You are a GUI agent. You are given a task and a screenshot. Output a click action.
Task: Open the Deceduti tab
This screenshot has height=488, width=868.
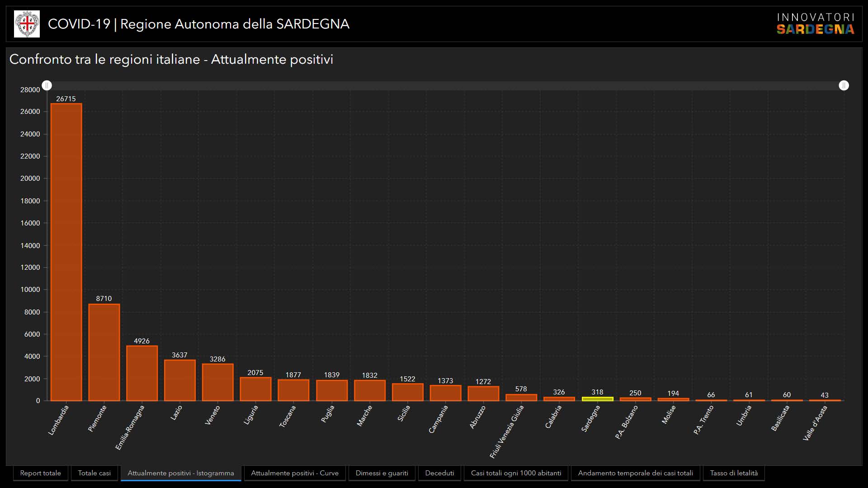[439, 473]
